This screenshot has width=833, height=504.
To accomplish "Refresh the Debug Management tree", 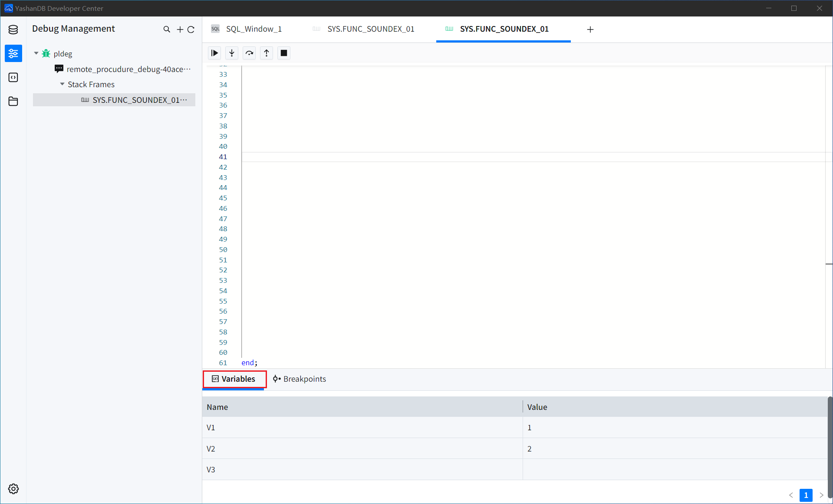I will coord(191,29).
